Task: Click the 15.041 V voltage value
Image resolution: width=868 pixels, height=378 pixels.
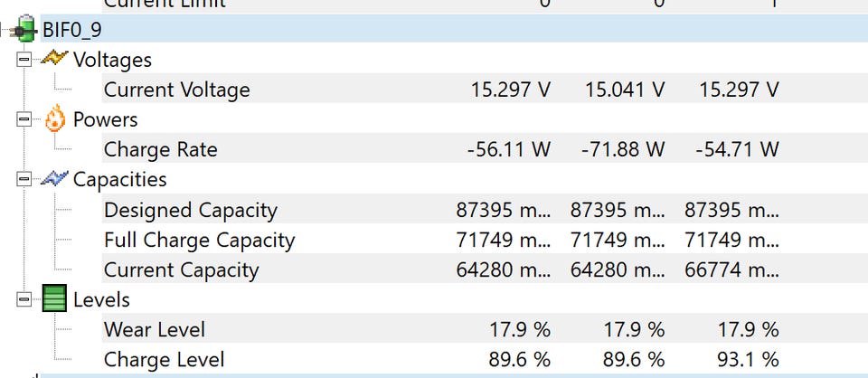Action: pos(625,90)
